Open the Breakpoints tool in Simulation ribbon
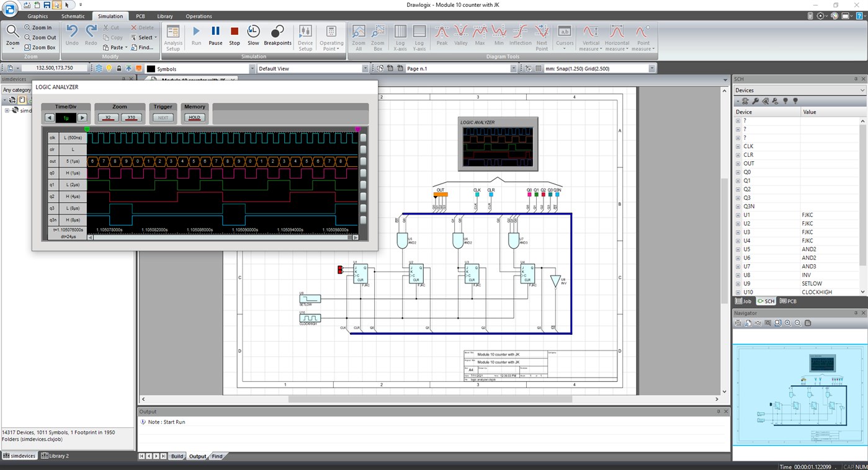 point(277,36)
